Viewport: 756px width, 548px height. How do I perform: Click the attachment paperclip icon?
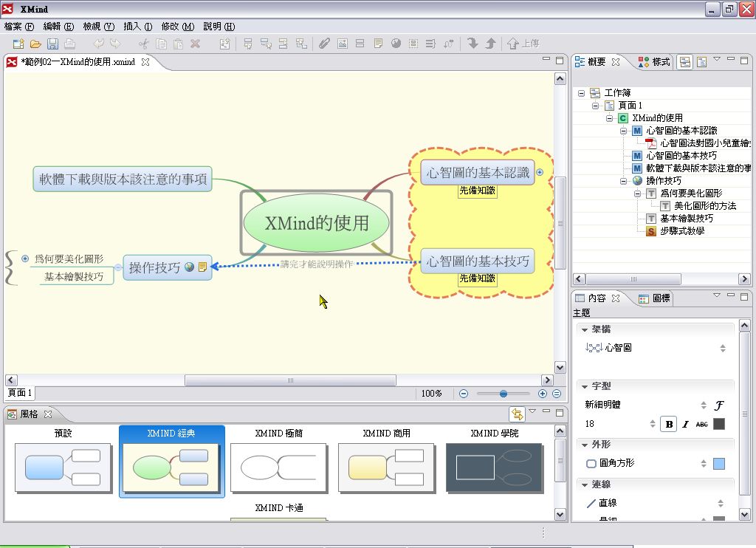click(x=323, y=44)
